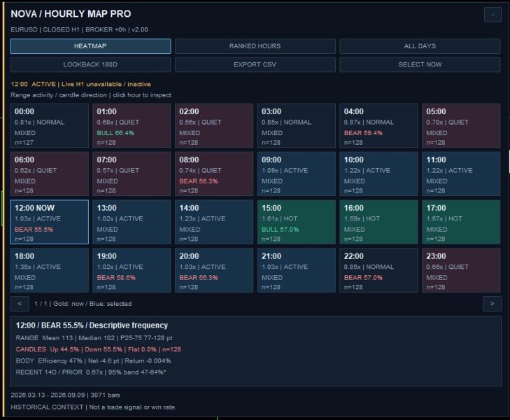Click 'EURUSD | CLOSED H1 | BROKER +0h | v2.00' subtitle

coord(79,29)
